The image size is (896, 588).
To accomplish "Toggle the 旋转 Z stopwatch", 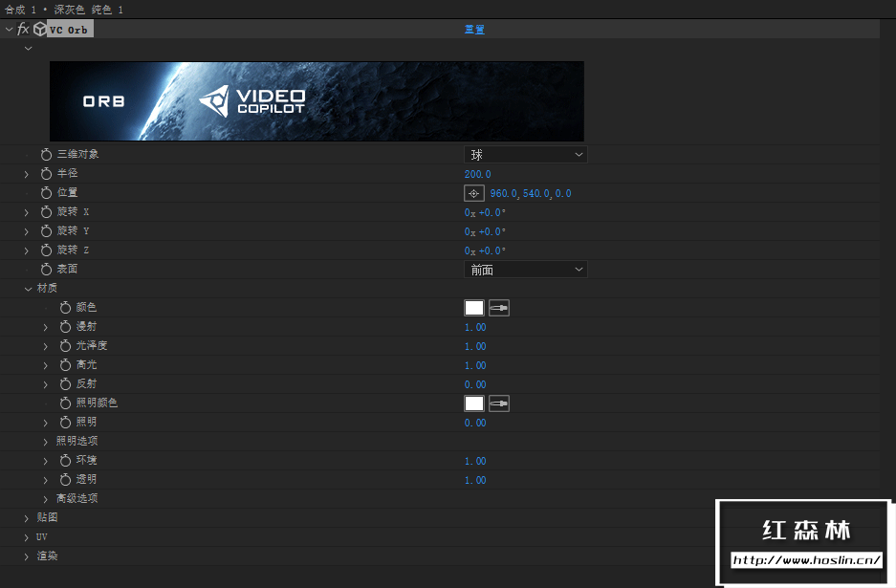I will 46,250.
